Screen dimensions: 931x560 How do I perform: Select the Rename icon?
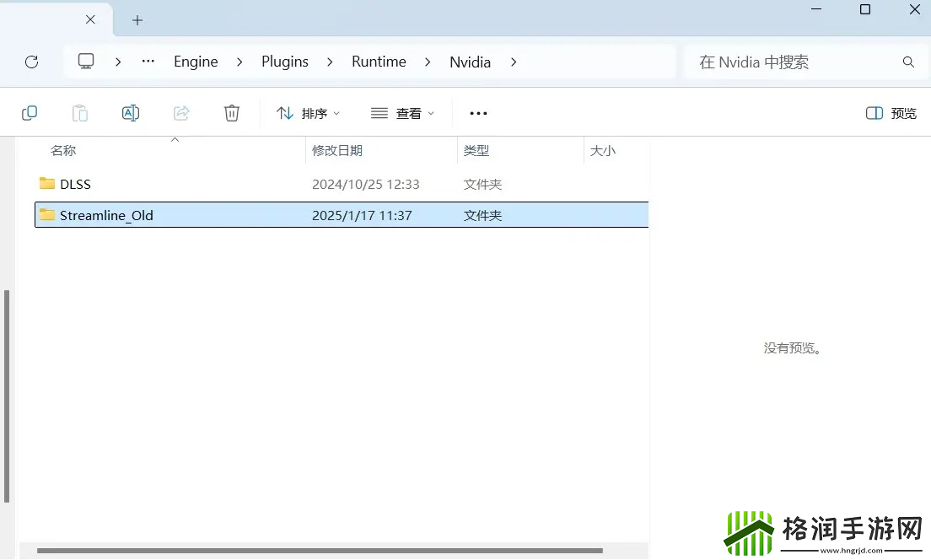click(x=131, y=112)
